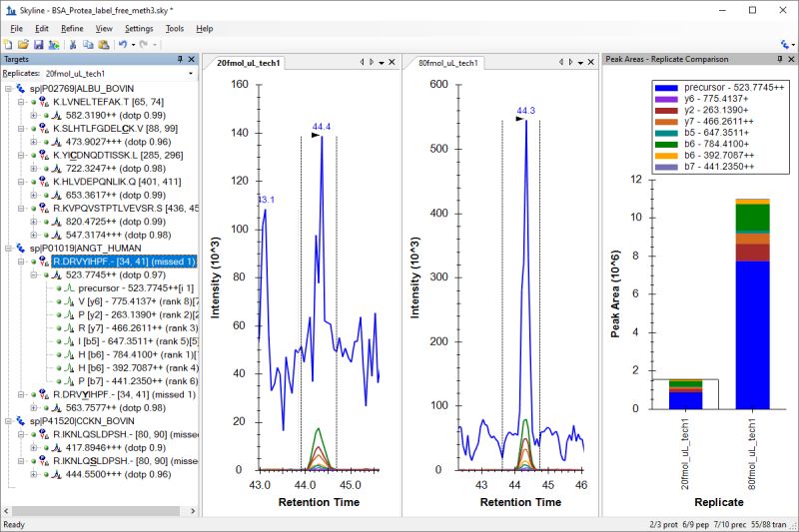Open the tab list dropdown in 80fmol_uL_tech1 pane

pos(580,63)
